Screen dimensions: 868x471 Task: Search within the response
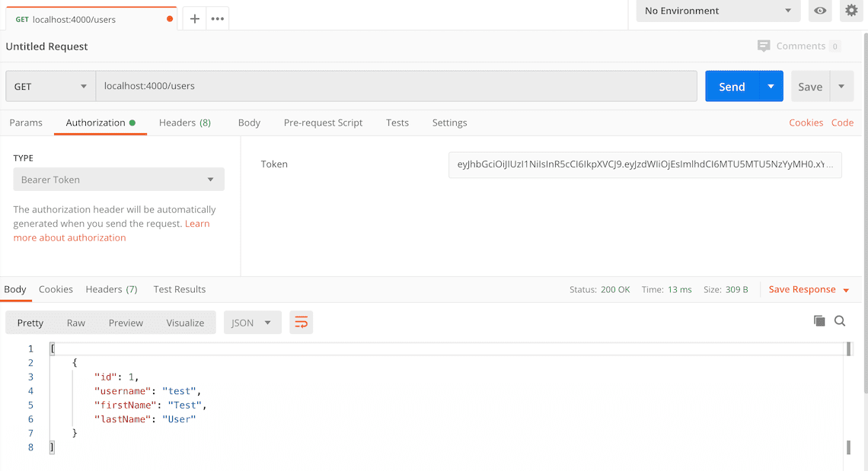click(840, 321)
